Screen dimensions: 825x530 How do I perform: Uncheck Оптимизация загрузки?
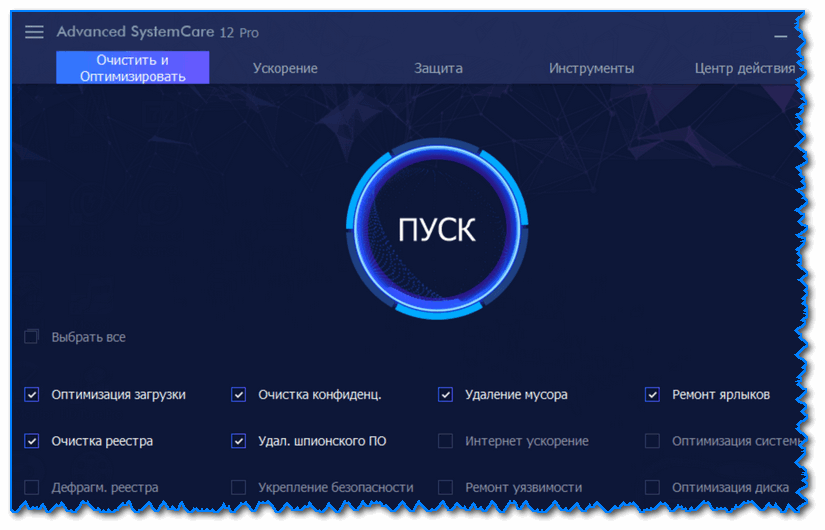click(32, 394)
